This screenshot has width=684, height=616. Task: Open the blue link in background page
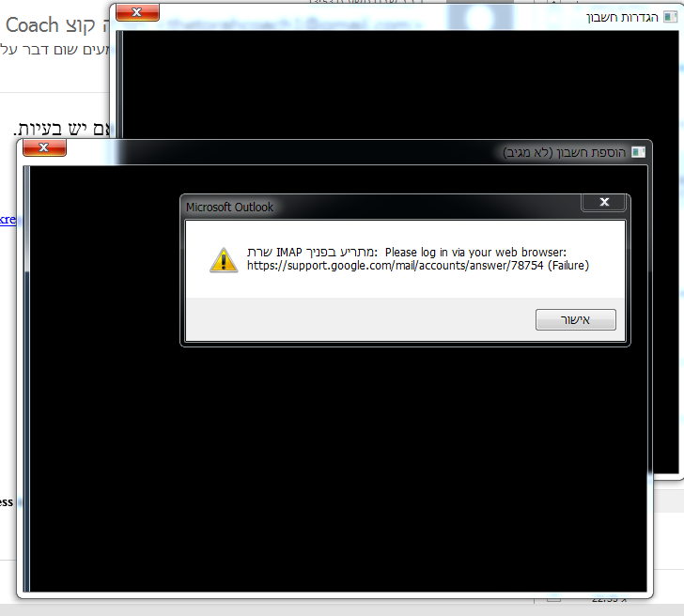point(8,220)
